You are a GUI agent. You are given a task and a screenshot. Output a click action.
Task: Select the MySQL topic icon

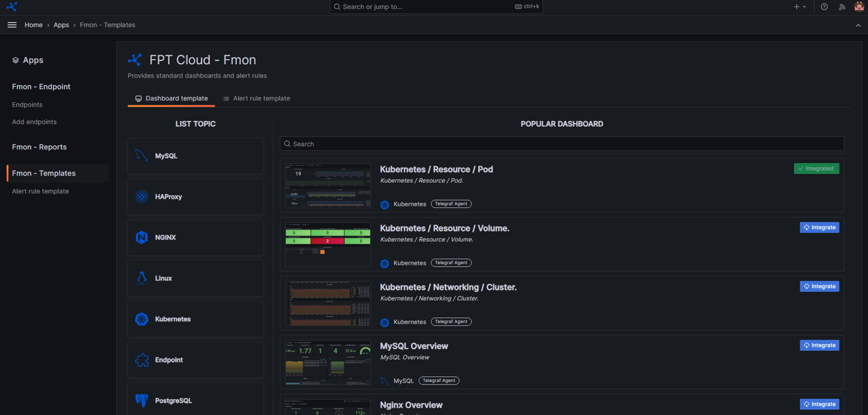pos(141,155)
